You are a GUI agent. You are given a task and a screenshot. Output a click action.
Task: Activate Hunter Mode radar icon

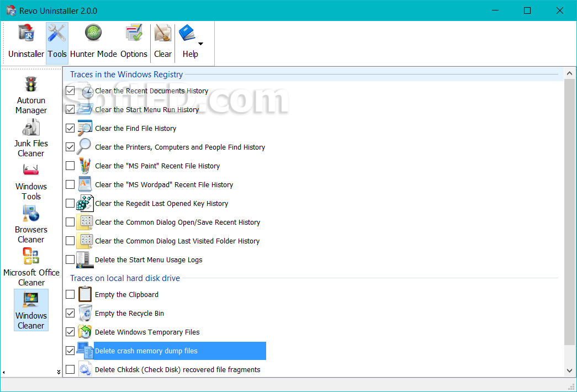click(x=93, y=33)
